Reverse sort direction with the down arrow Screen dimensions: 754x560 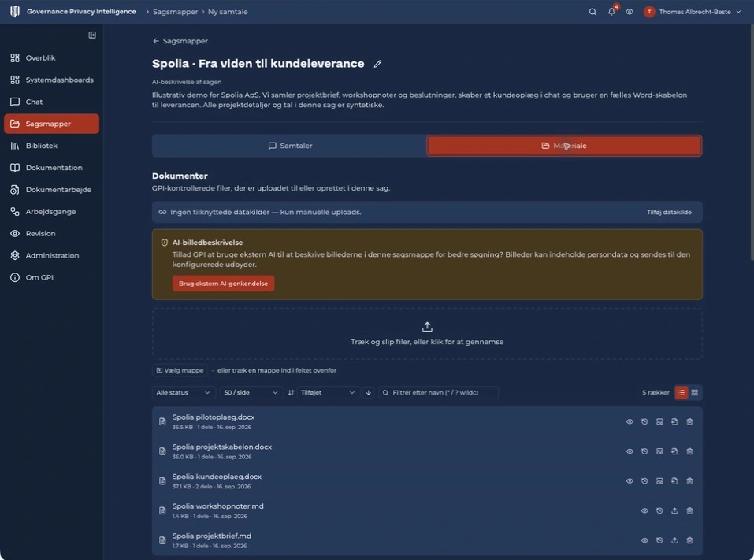click(369, 393)
